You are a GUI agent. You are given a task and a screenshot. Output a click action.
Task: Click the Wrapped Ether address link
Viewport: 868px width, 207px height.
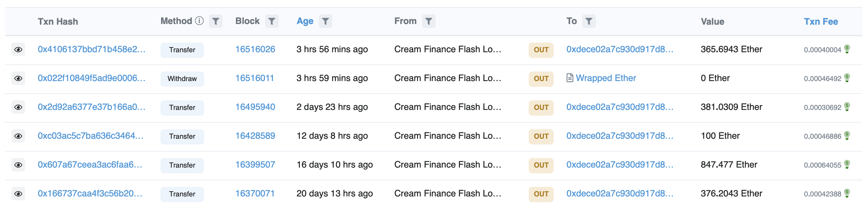(605, 78)
